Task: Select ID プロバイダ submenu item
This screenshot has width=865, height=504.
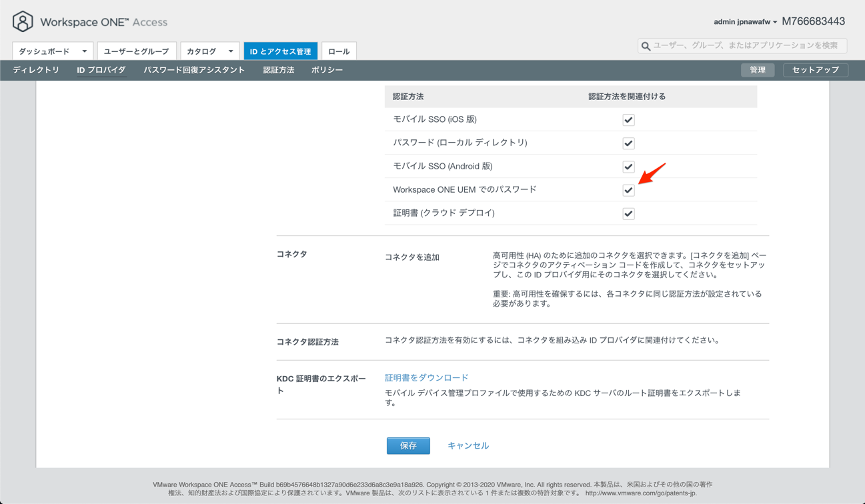Action: 101,70
